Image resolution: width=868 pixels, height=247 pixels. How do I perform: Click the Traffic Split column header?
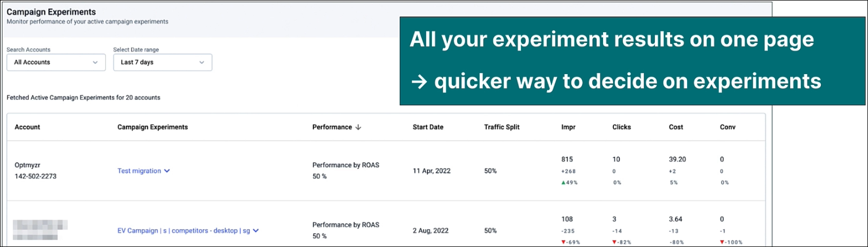point(502,127)
